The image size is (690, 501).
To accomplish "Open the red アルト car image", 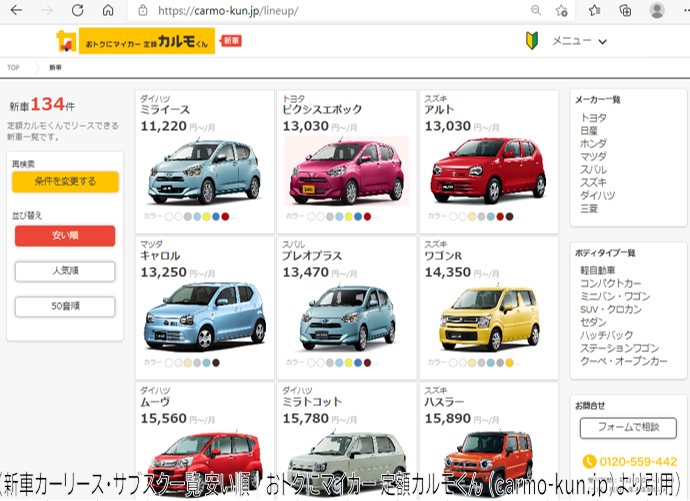I will pos(488,172).
